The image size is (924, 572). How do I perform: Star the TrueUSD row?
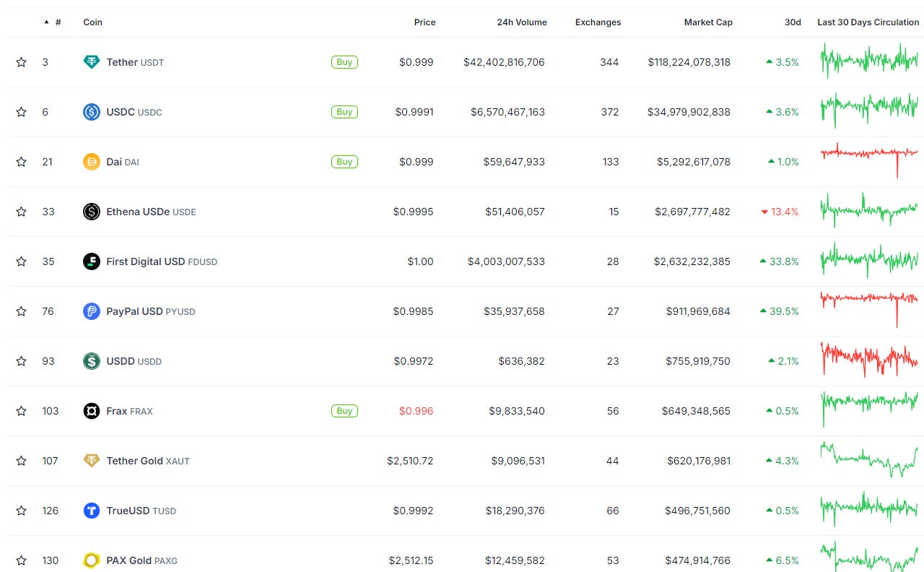click(x=21, y=511)
